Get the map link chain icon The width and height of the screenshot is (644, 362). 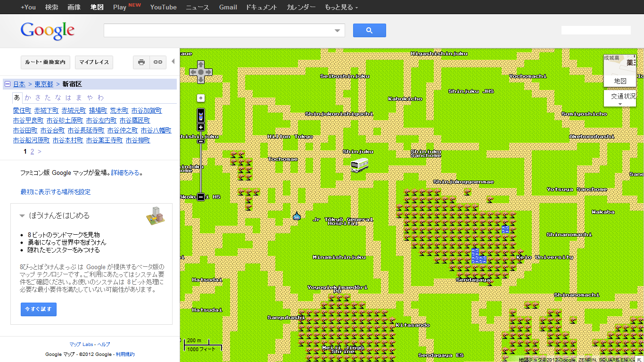pos(158,62)
